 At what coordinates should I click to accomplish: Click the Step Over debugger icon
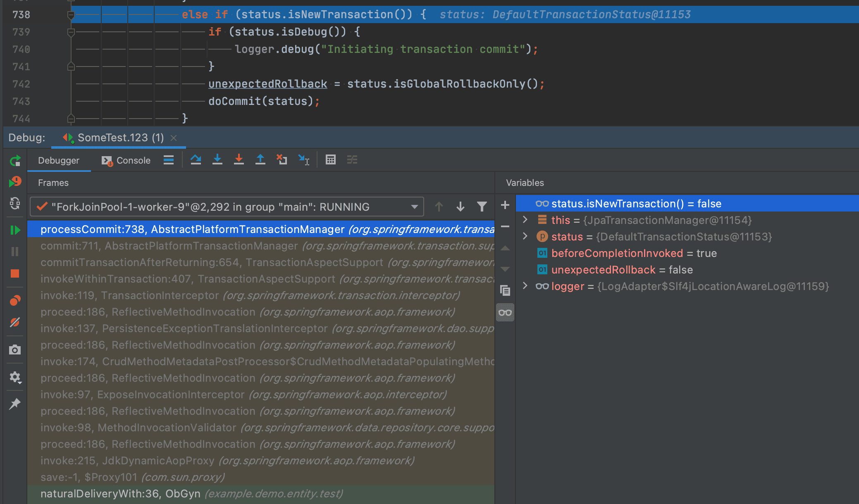pyautogui.click(x=196, y=159)
